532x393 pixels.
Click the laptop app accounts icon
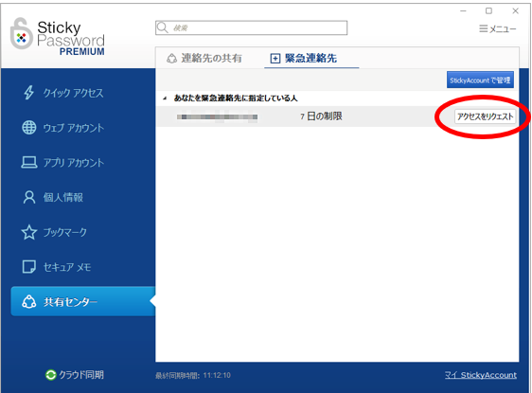[29, 162]
